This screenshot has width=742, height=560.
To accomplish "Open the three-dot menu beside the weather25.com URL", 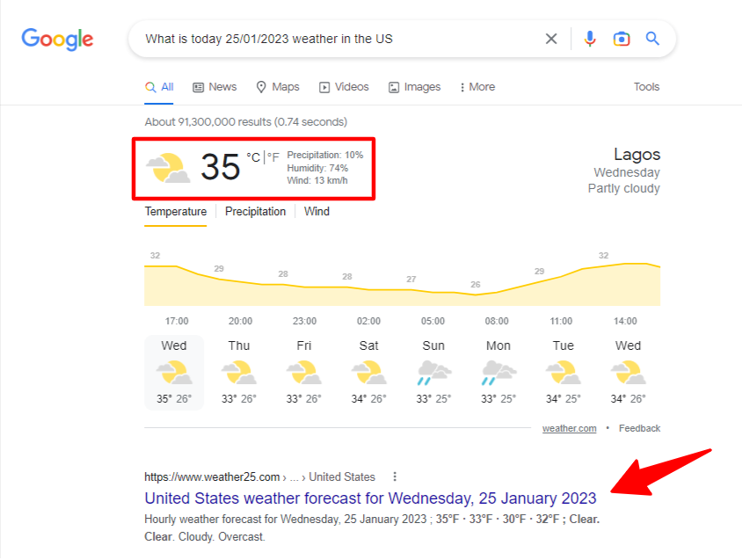I will (394, 476).
